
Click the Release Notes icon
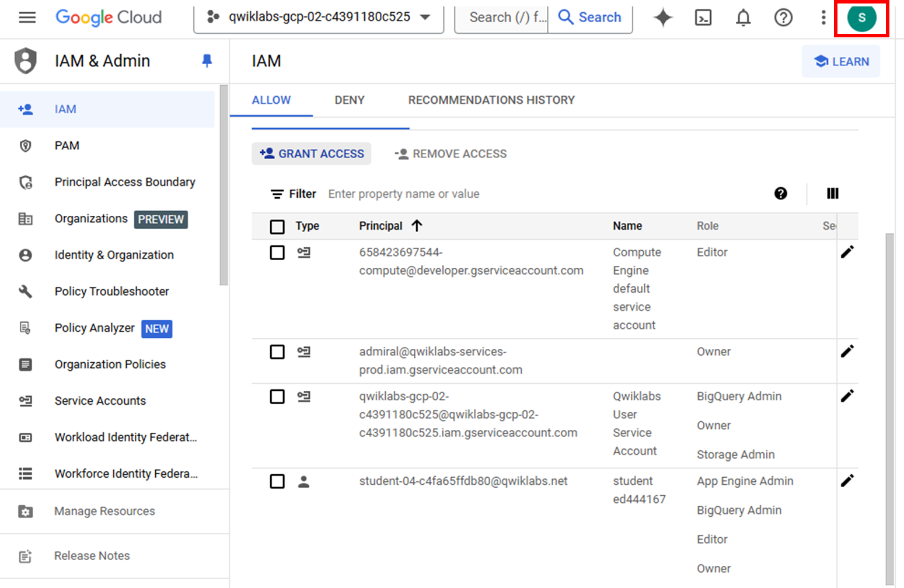tap(26, 556)
